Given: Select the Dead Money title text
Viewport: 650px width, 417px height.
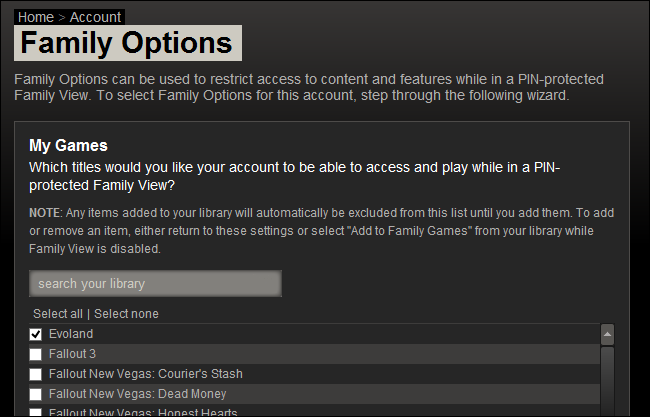Looking at the screenshot, I should click(x=137, y=394).
